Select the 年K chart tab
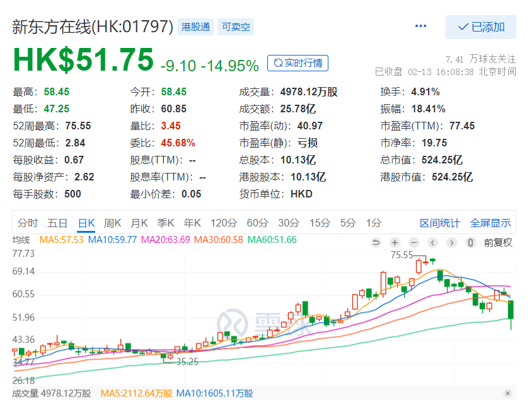 click(192, 223)
